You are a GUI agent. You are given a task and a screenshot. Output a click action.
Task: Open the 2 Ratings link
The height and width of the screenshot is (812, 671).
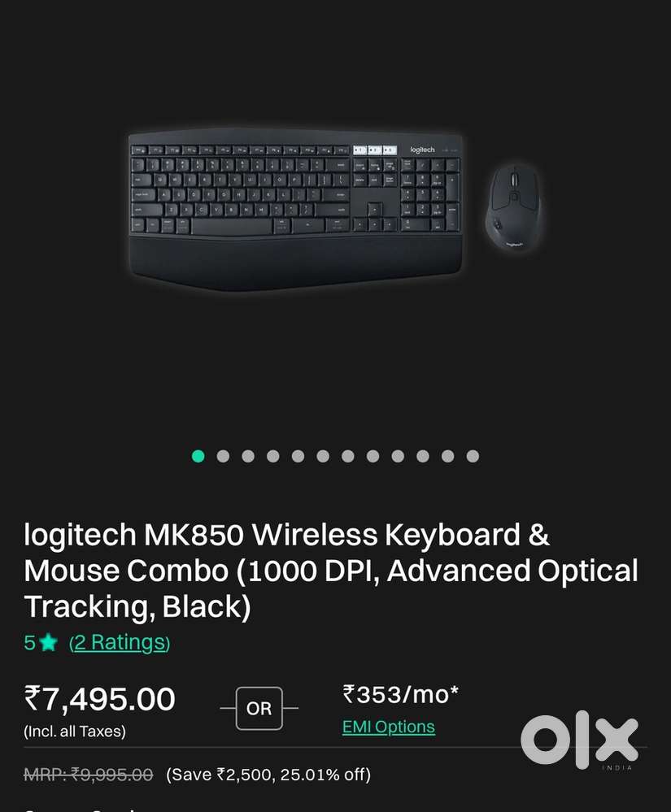[x=120, y=643]
